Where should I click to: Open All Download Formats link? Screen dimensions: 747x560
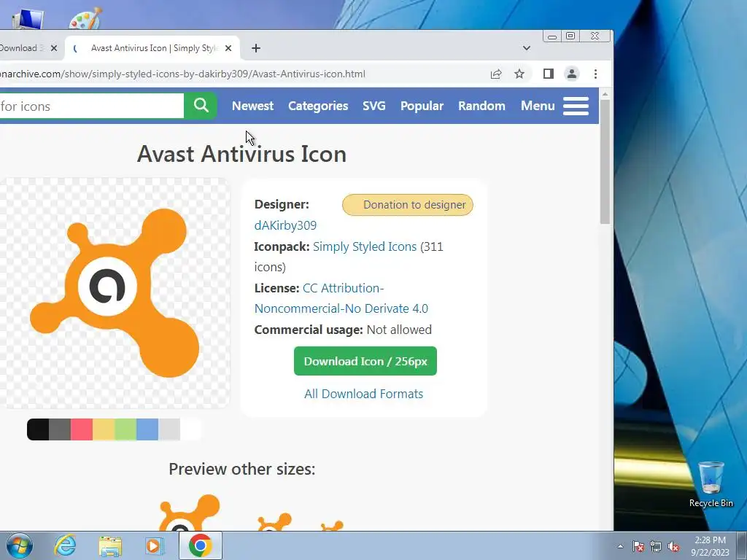(x=363, y=394)
